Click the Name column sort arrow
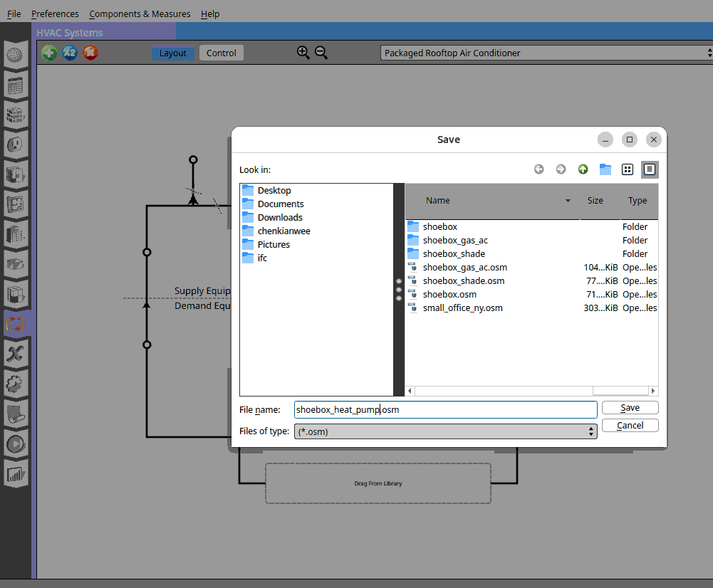 pos(568,201)
